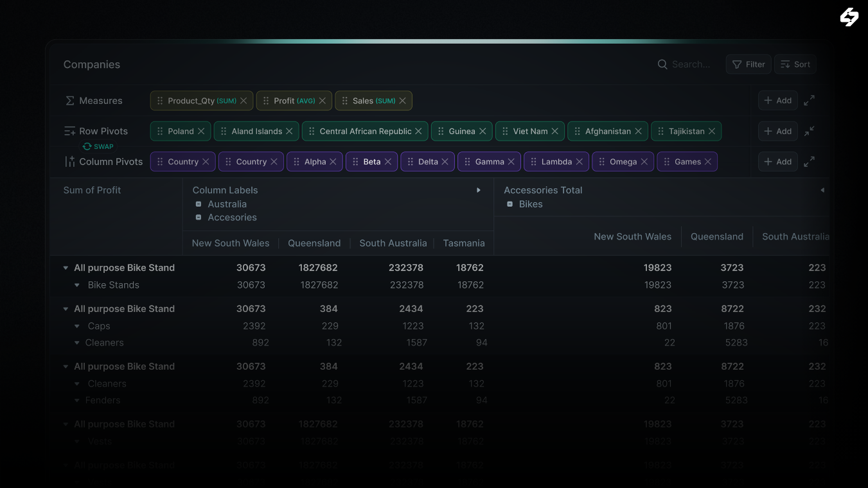Remove the Profit (AVG) measure chip
This screenshot has height=488, width=868.
click(323, 101)
